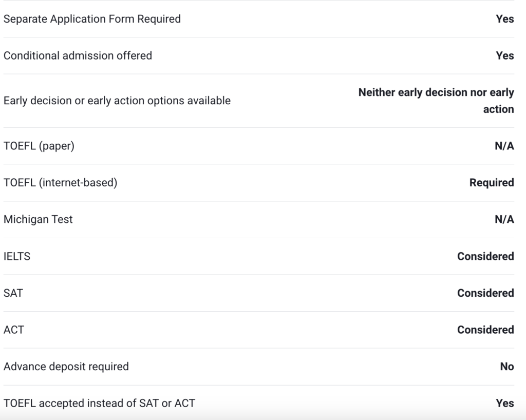Click the 'Considered' value beside IELTS
Screen dimensions: 526x420
[485, 256]
